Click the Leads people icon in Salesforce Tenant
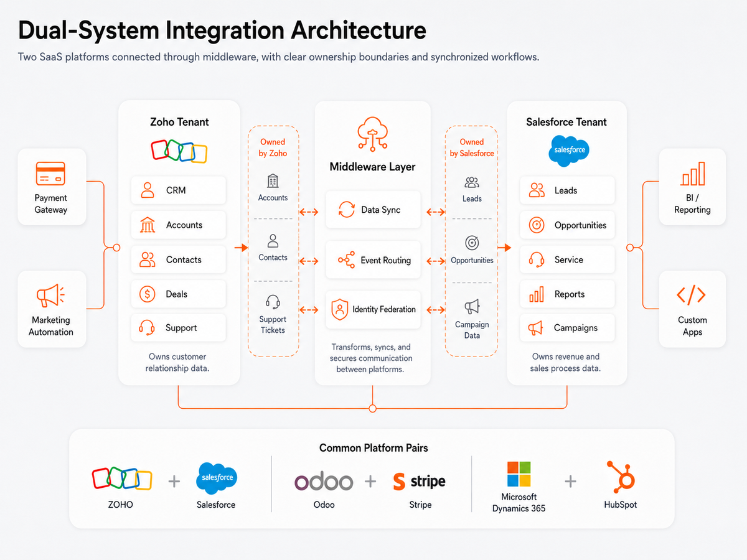Screen dimensions: 747x560 click(x=536, y=190)
